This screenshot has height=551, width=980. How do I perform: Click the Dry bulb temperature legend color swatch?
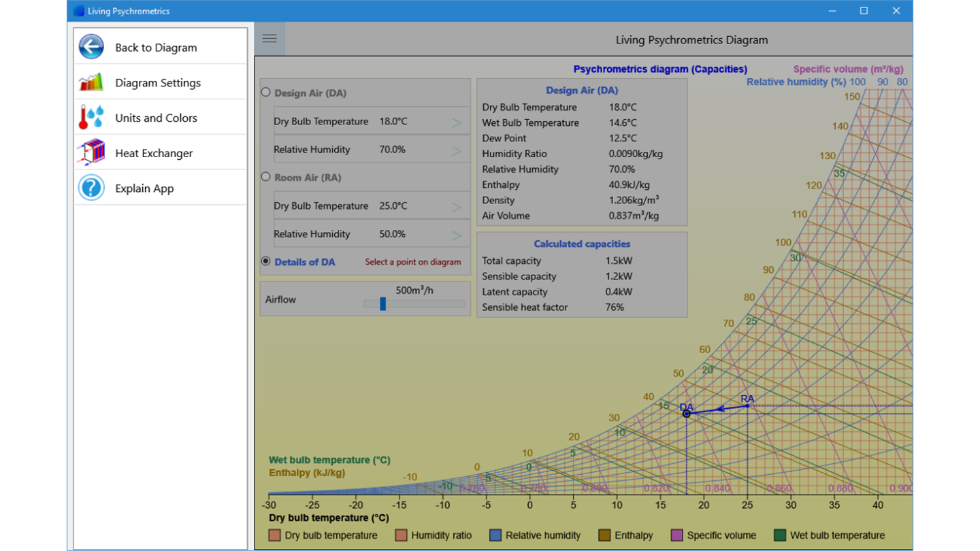coord(274,535)
